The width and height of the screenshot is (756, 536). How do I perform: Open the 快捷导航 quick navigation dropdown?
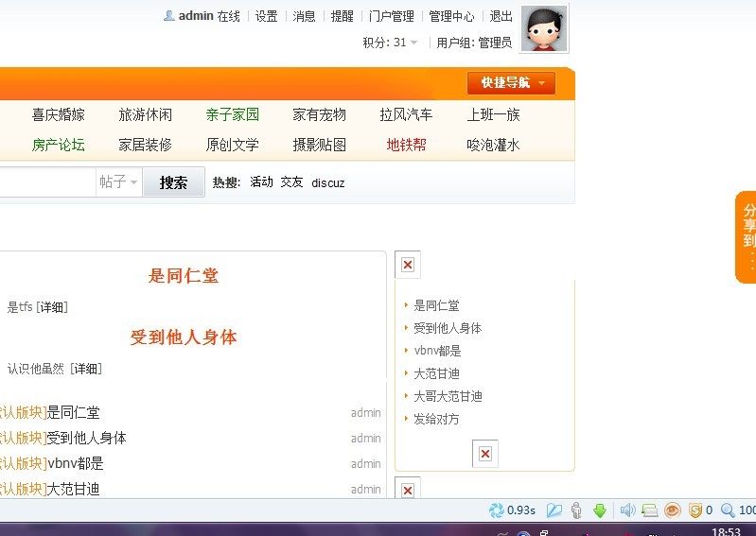pos(511,83)
